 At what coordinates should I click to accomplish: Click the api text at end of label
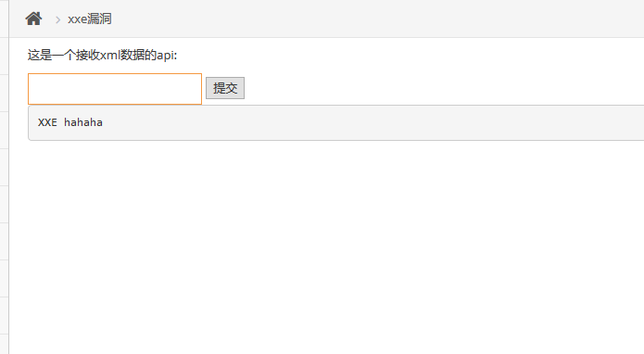[x=167, y=56]
